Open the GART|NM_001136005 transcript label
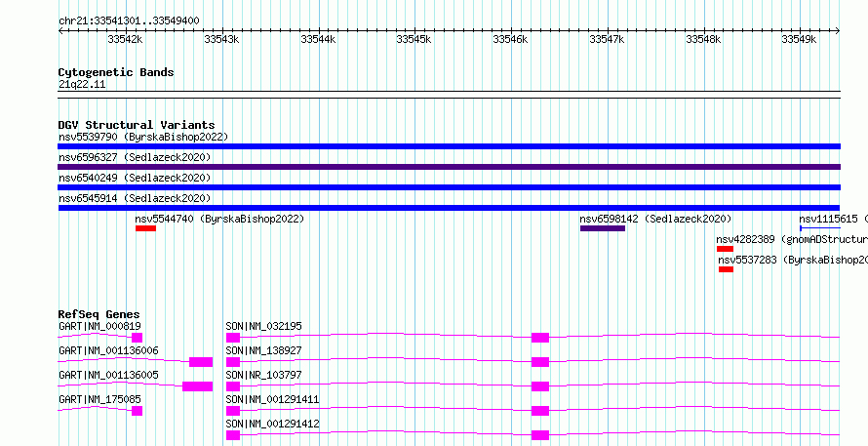868x446 pixels. point(108,375)
